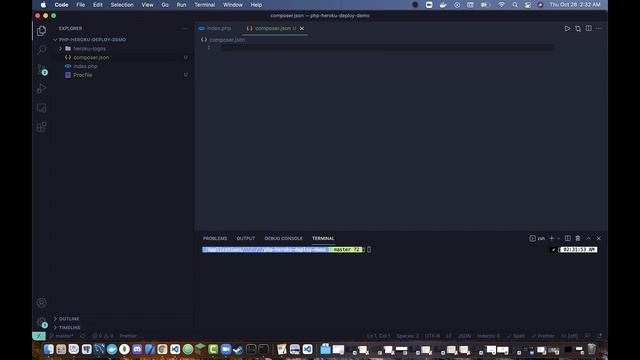Open the Code menu in menu bar
This screenshot has width=640, height=360.
tap(61, 5)
